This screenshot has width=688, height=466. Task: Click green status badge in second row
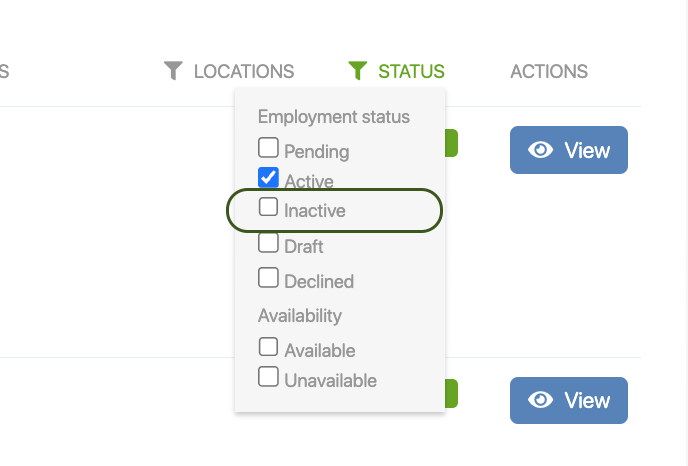click(x=451, y=393)
